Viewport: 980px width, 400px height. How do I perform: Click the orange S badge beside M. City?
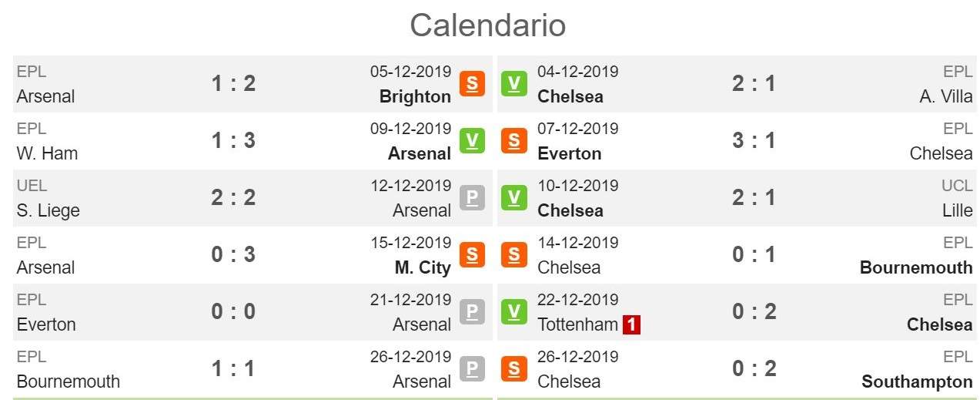472,254
